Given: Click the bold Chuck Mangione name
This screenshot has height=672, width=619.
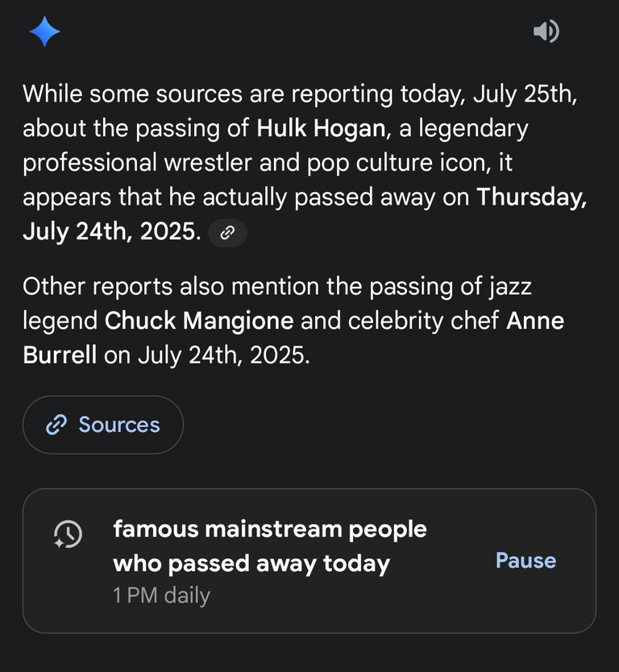Looking at the screenshot, I should coord(199,321).
